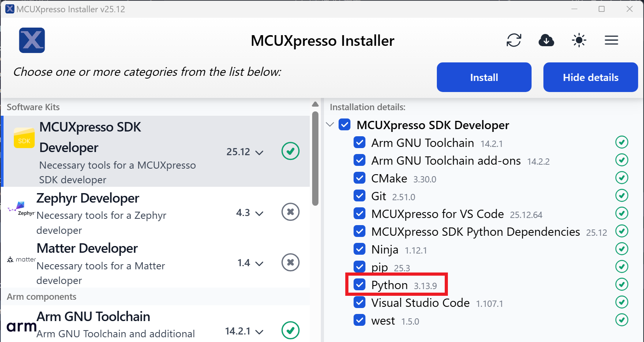Uncheck the Git checkbox
Viewport: 644px width, 342px height.
point(359,195)
